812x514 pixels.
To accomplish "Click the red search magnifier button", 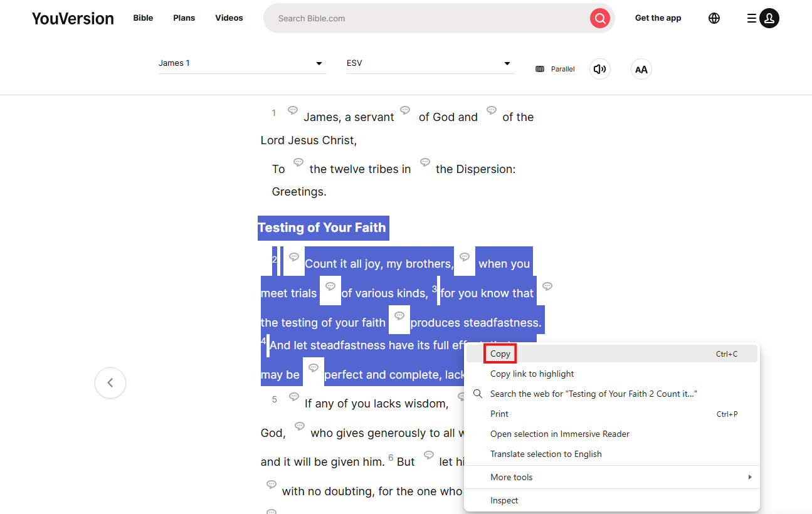I will pyautogui.click(x=599, y=18).
